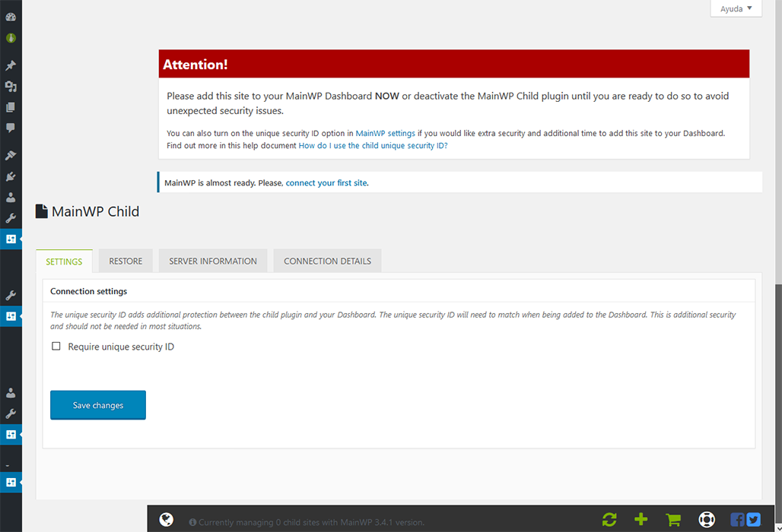
Task: Click 'Currently managing 0 child sites' status text
Action: tap(312, 523)
